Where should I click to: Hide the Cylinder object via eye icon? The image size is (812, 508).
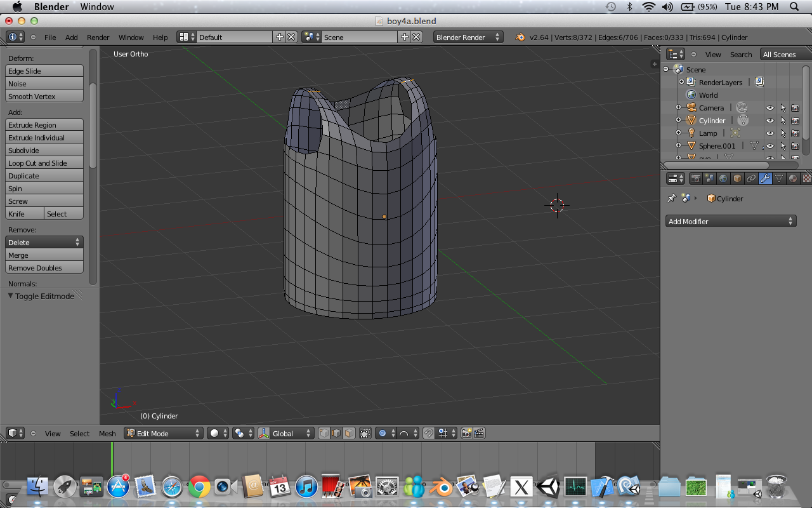point(769,121)
